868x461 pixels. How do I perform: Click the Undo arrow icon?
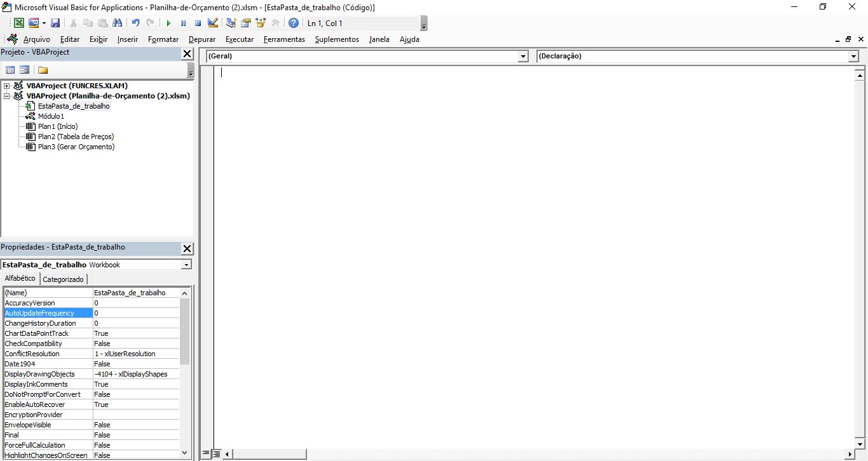135,23
